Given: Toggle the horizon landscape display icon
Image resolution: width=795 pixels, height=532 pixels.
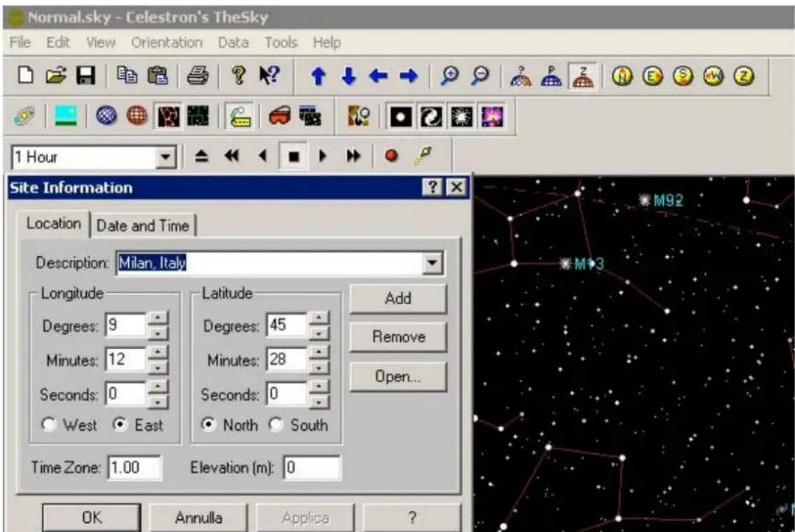Looking at the screenshot, I should click(66, 116).
